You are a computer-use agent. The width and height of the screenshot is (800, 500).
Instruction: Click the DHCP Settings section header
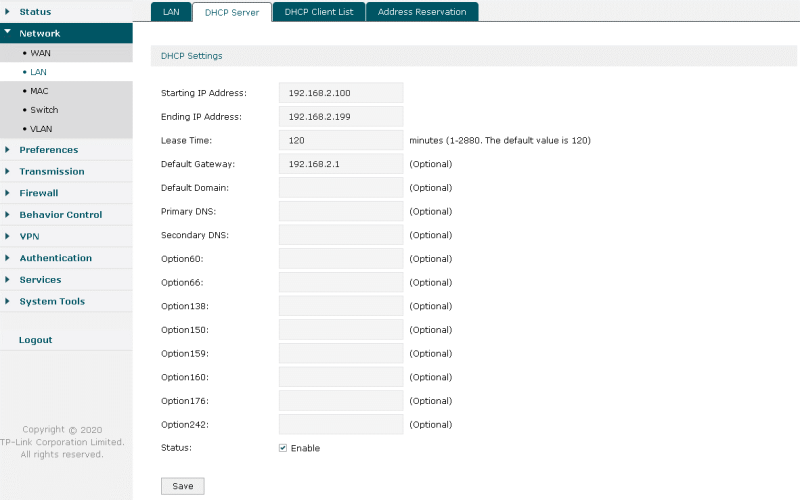pos(473,56)
